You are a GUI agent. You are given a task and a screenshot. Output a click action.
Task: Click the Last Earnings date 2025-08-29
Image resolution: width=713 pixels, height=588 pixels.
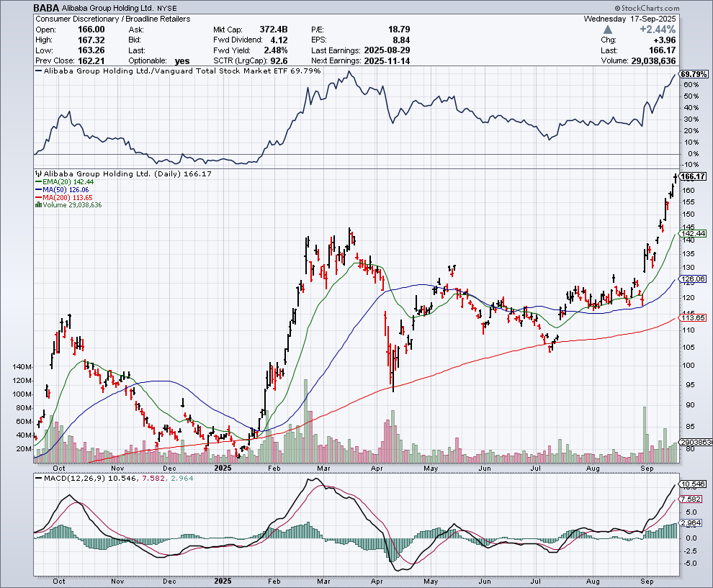(x=387, y=50)
